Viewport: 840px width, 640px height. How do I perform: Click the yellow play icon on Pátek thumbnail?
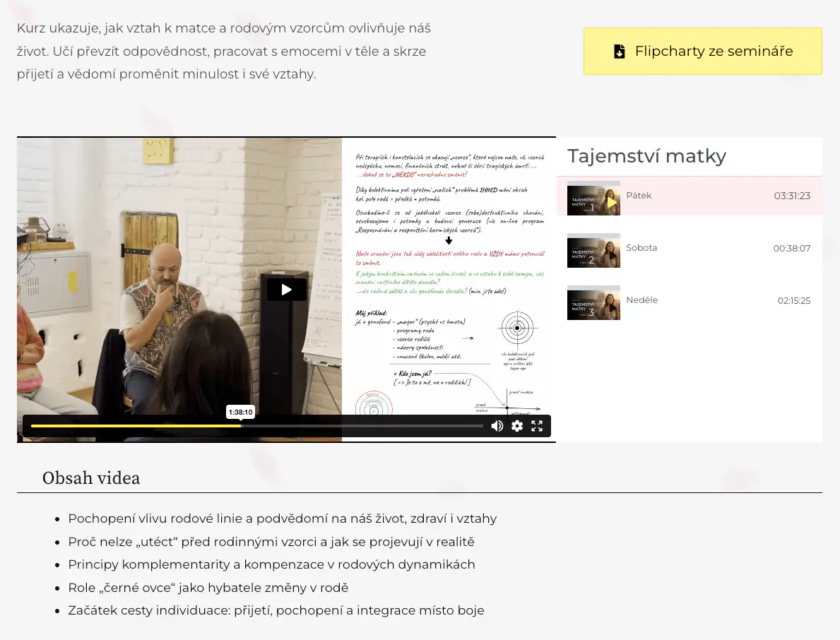pyautogui.click(x=612, y=203)
